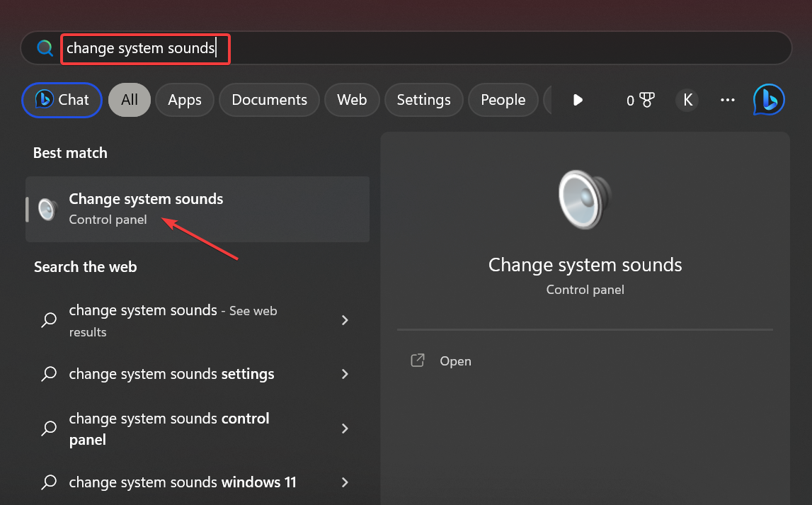Viewport: 812px width, 505px height.
Task: Switch to the Settings filter tab
Action: tap(423, 99)
